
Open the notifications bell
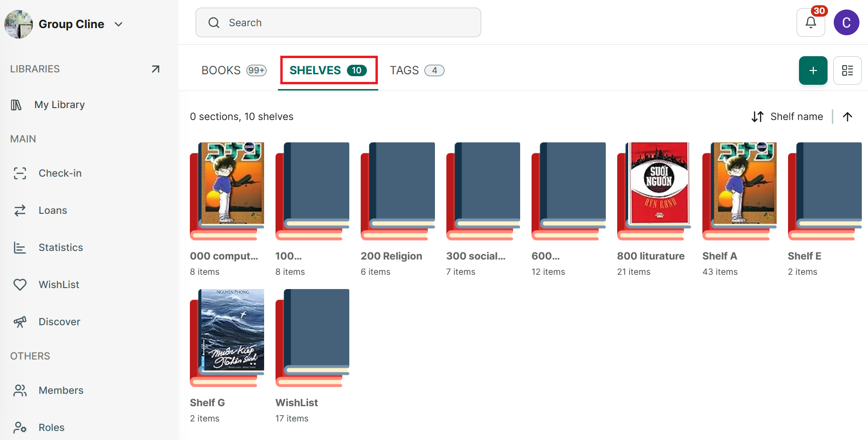click(811, 22)
